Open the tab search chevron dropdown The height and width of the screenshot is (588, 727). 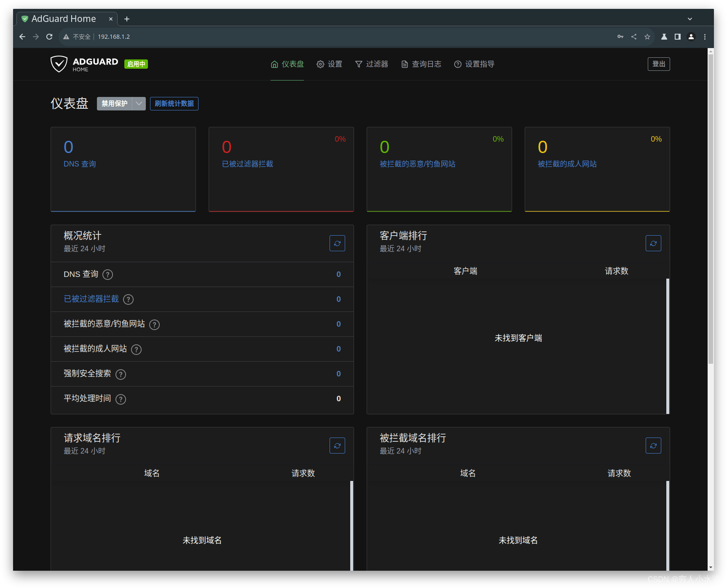pos(690,19)
